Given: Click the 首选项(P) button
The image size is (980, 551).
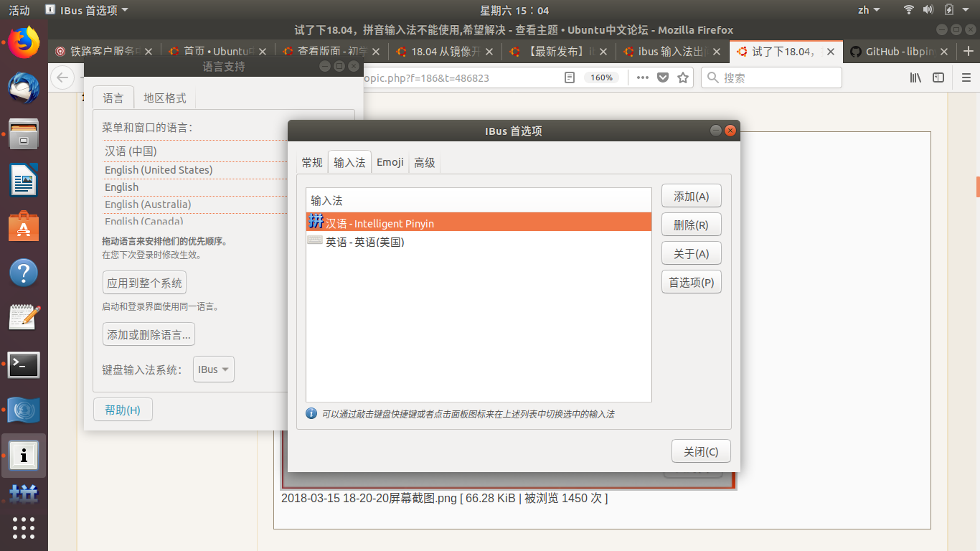Looking at the screenshot, I should 691,282.
